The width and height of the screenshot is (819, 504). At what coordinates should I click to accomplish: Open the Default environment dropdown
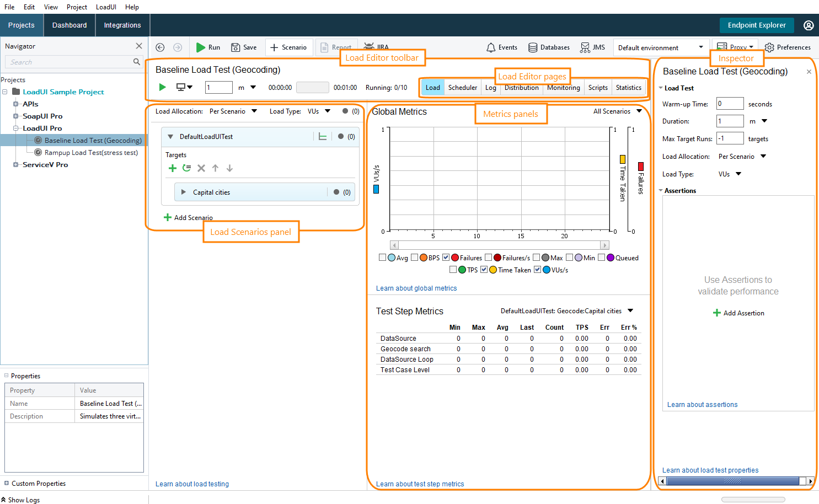(661, 47)
